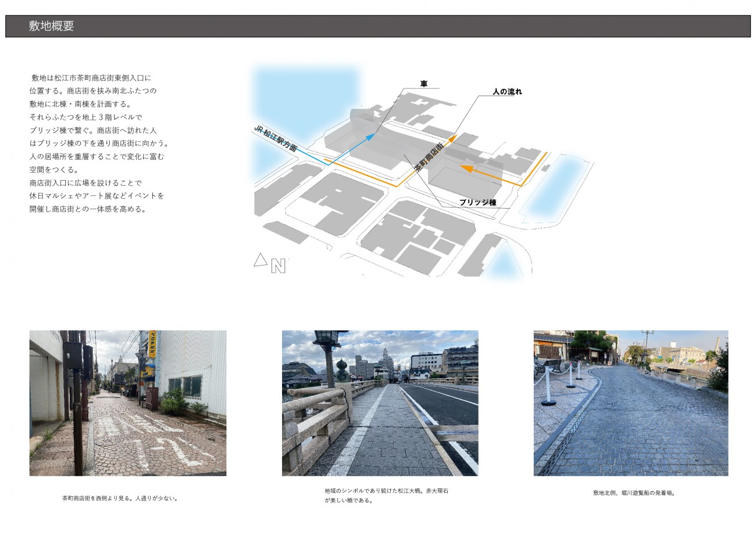Click the JR 松江駅方面 label
Screen dimensions: 756x537
click(276, 139)
